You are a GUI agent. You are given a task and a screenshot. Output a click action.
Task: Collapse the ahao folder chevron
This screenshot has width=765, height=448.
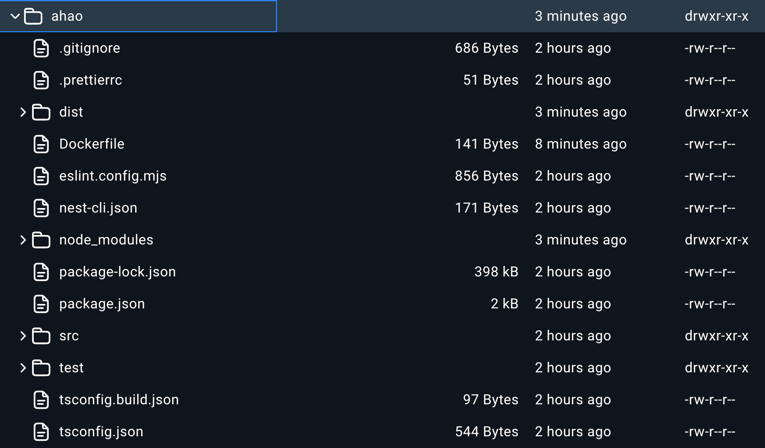tap(15, 17)
